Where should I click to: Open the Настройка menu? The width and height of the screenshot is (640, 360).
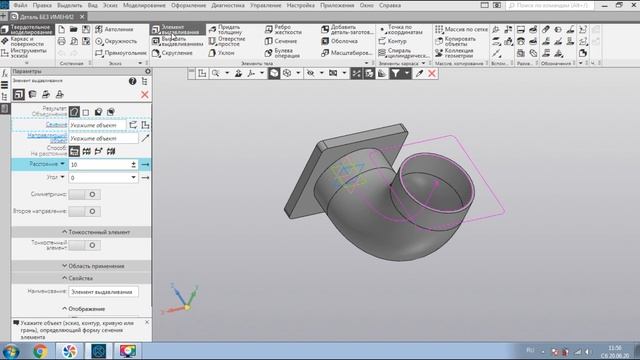300,5
